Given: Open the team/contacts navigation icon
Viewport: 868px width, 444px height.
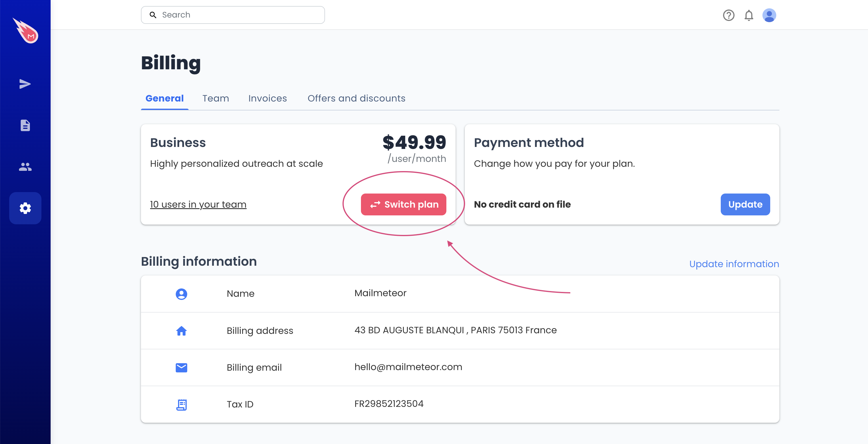Looking at the screenshot, I should (x=26, y=166).
